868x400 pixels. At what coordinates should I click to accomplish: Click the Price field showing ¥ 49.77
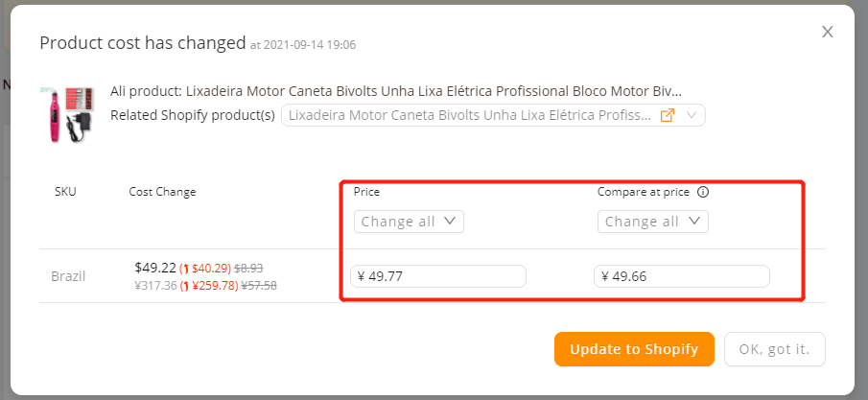[438, 276]
